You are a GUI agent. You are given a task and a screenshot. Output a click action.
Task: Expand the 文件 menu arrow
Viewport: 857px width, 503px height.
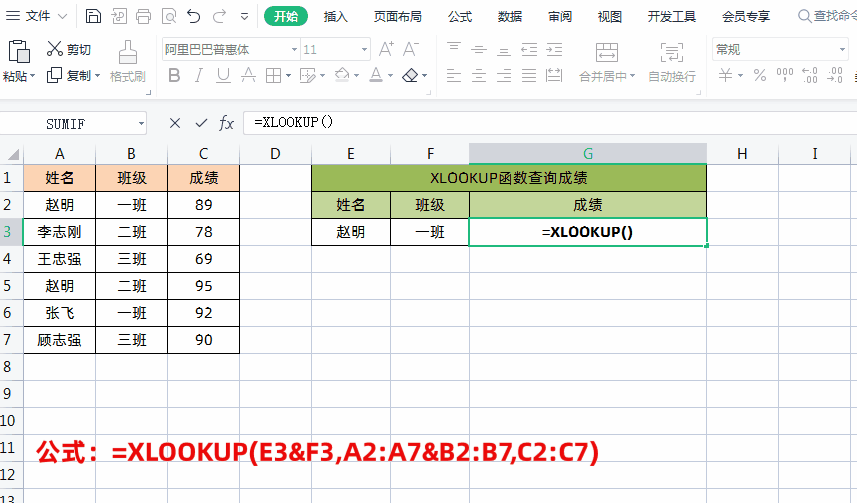pyautogui.click(x=63, y=16)
